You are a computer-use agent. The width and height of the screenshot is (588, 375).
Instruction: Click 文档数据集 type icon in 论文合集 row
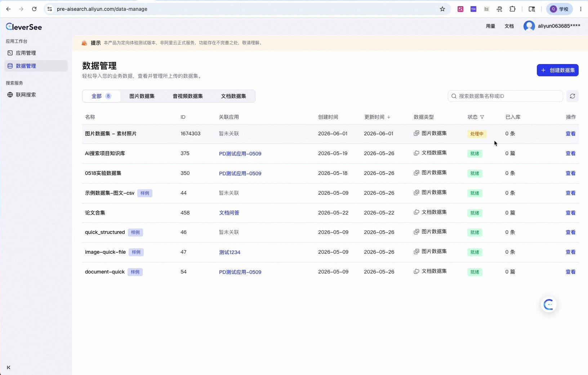pos(416,212)
